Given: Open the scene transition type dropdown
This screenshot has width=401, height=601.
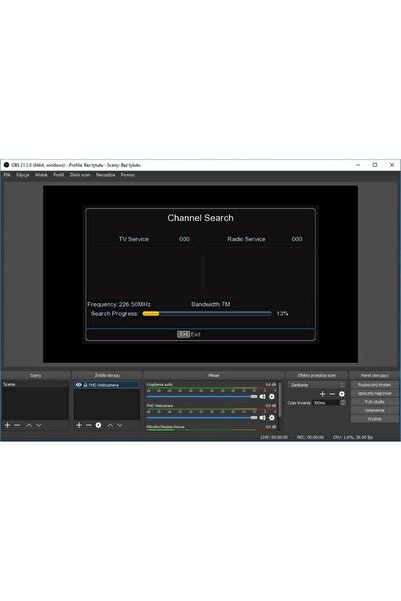Looking at the screenshot, I should point(317,385).
